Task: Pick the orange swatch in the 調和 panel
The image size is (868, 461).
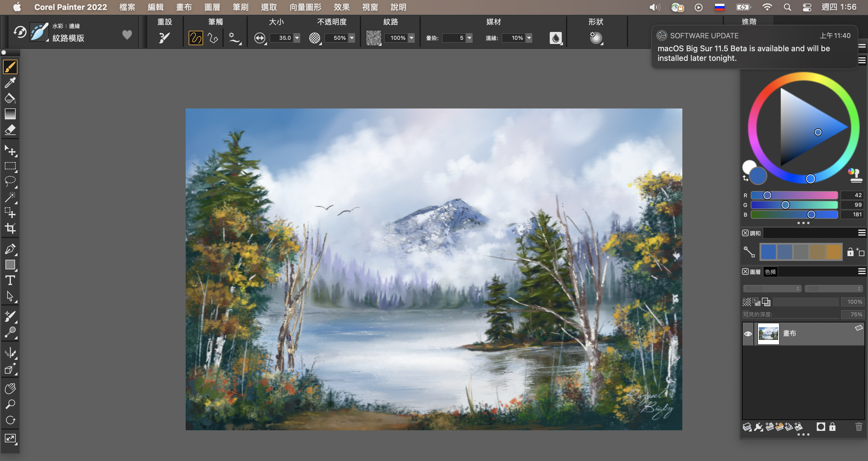Action: tap(834, 252)
